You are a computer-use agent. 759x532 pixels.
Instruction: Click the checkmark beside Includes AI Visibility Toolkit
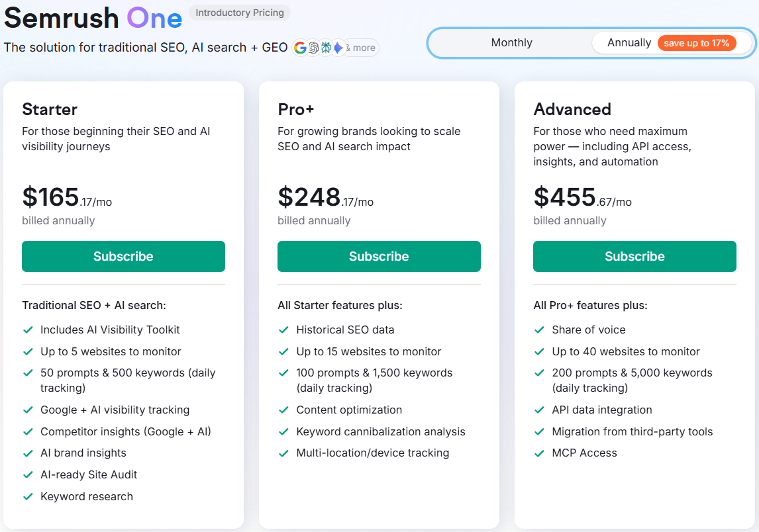(28, 330)
